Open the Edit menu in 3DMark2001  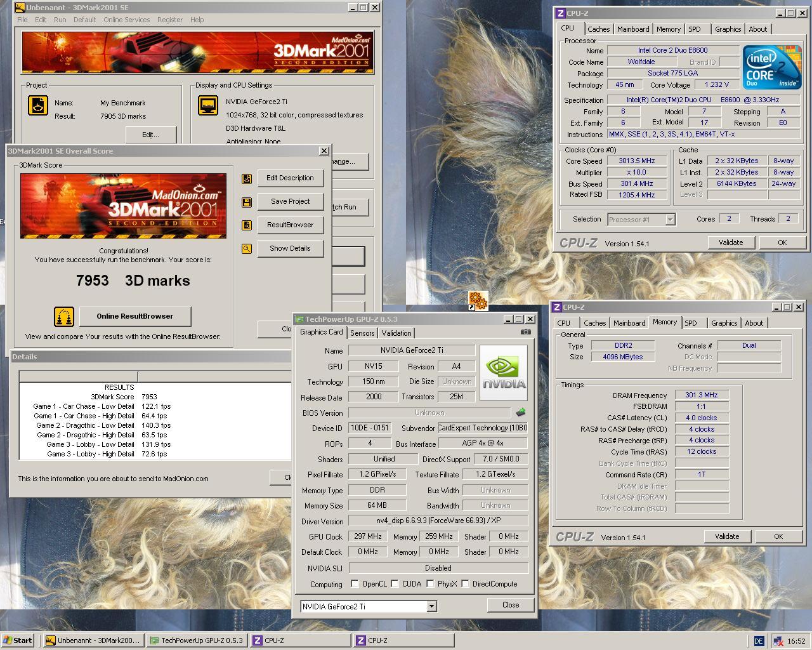41,20
